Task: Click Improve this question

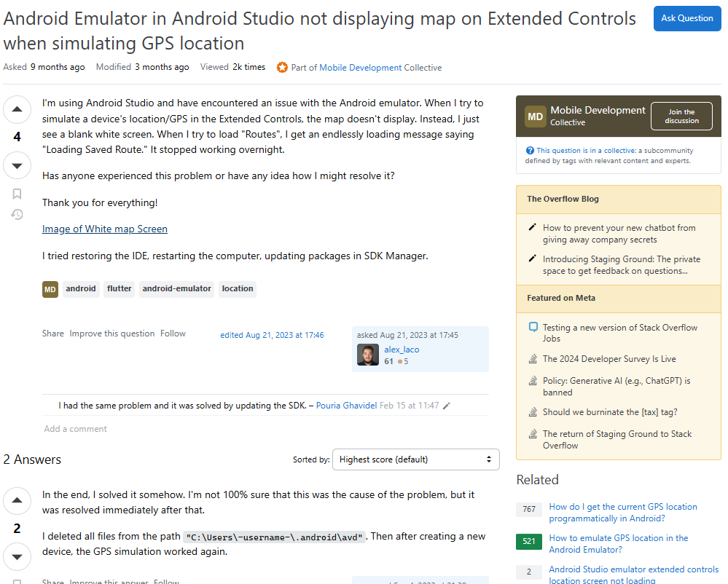Action: click(112, 334)
